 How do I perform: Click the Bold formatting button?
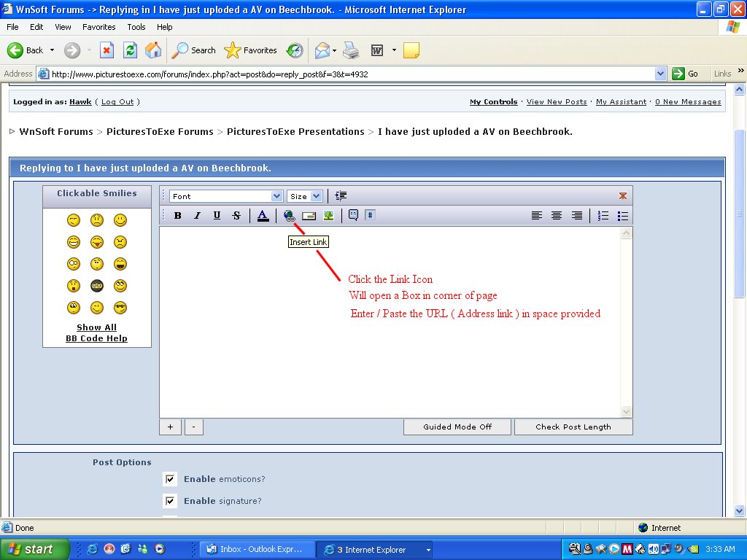point(178,216)
